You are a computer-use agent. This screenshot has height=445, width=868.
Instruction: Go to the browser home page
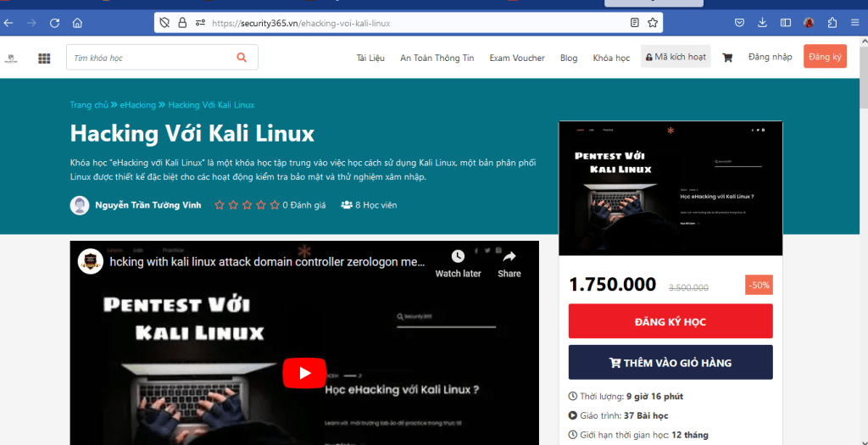coord(77,23)
